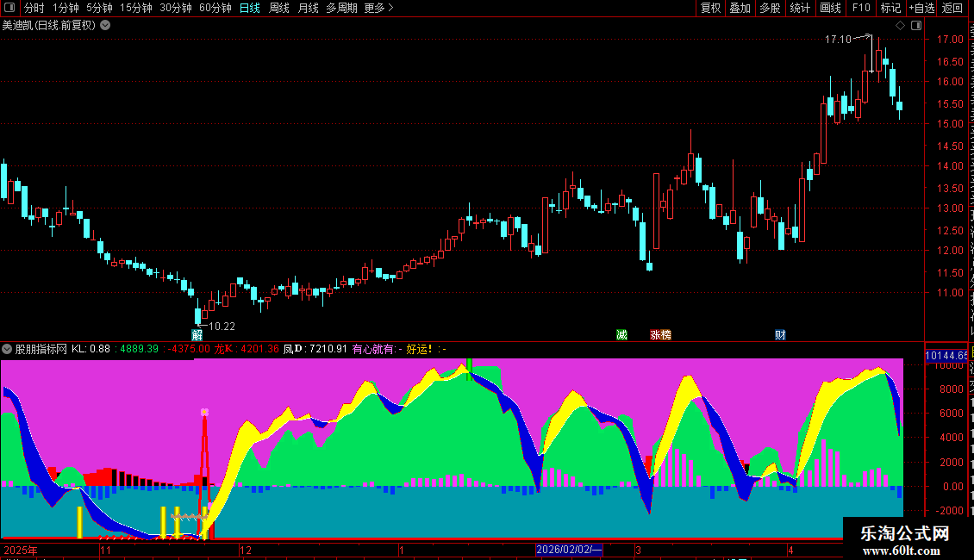Click the 17.10 high price label
Screen dimensions: 974x560
click(838, 40)
